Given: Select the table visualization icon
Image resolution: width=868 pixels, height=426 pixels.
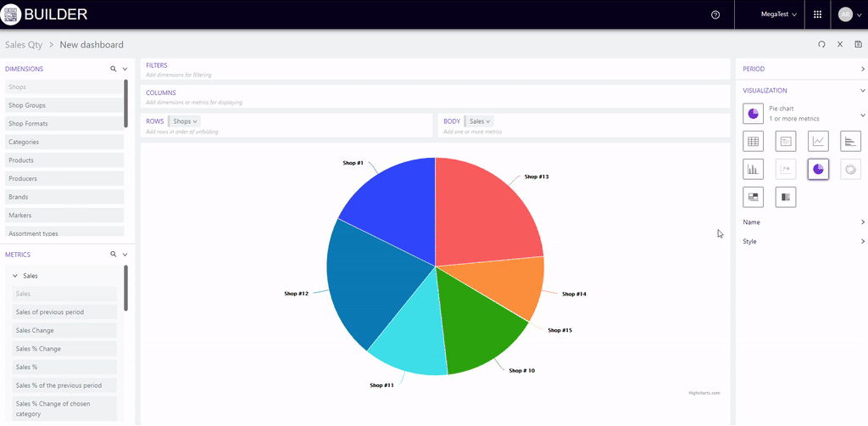Looking at the screenshot, I should pyautogui.click(x=753, y=141).
